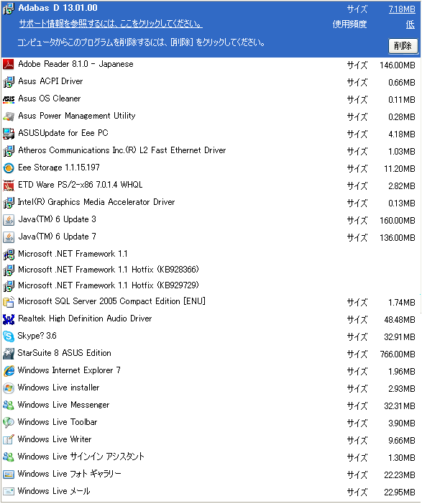Click the 7.18MB size link
422x504 pixels.
point(402,9)
